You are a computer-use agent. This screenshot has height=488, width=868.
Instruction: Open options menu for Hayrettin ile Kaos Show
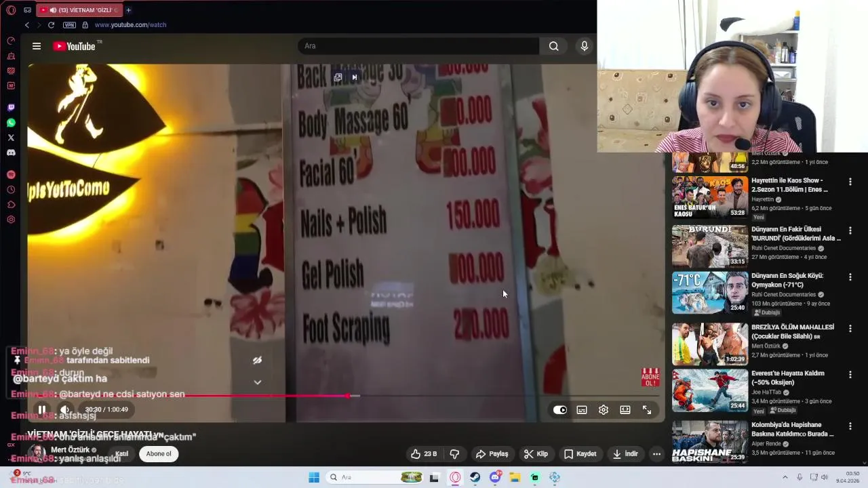pyautogui.click(x=850, y=182)
